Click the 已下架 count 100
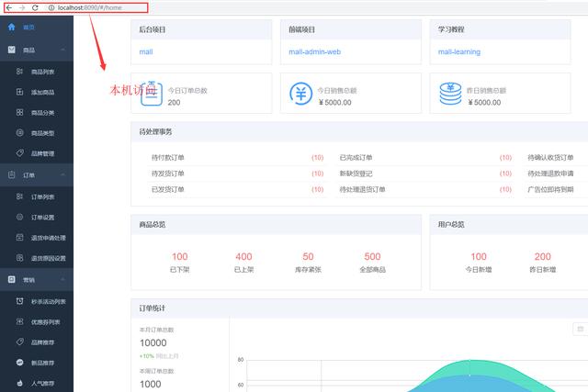Screen dimensions: 588x392 coord(180,257)
